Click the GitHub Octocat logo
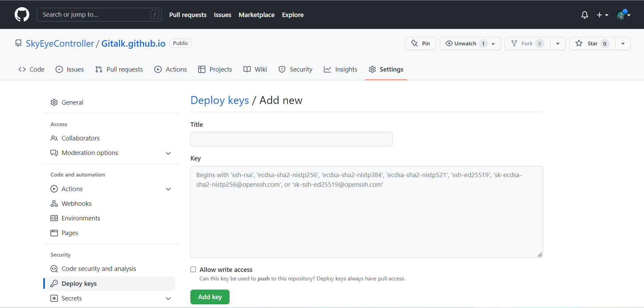This screenshot has height=308, width=644. pos(22,15)
